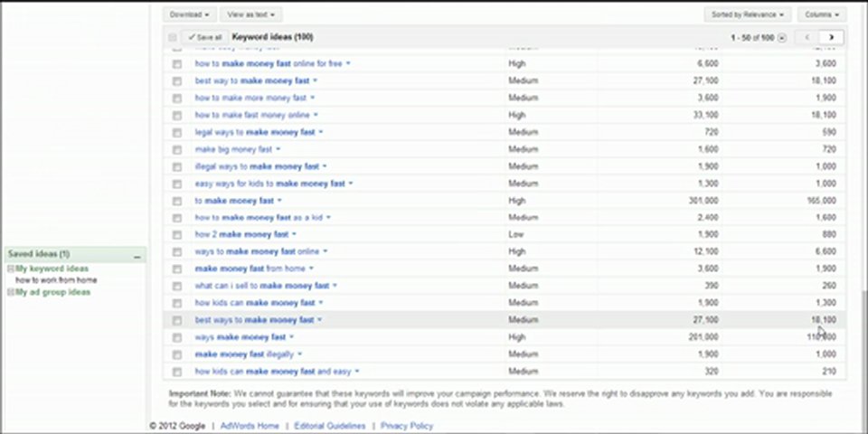The image size is (868, 434).
Task: Click the disabled previous page arrow
Action: pyautogui.click(x=807, y=38)
